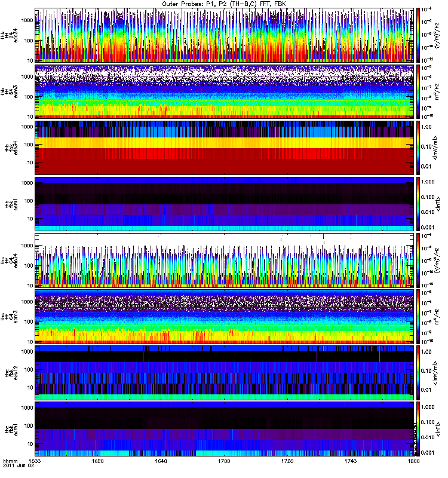Click the thb scm3 FFT spectrogram panel

tap(224, 91)
